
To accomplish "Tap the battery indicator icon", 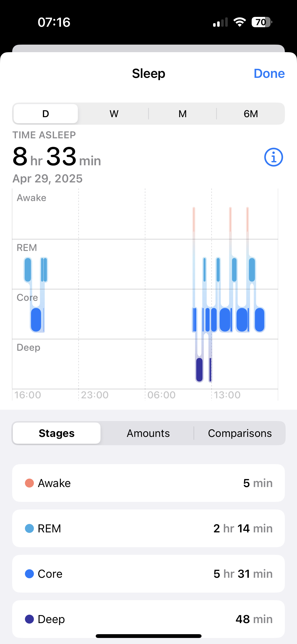I will [x=261, y=22].
